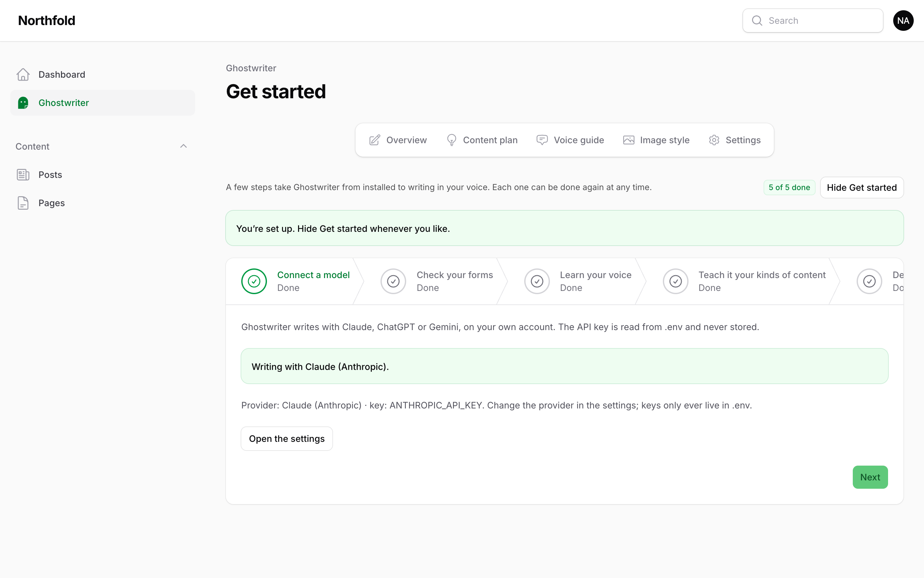Viewport: 924px width, 578px height.
Task: Click the Teach it your kinds checkmark circle
Action: pos(675,281)
